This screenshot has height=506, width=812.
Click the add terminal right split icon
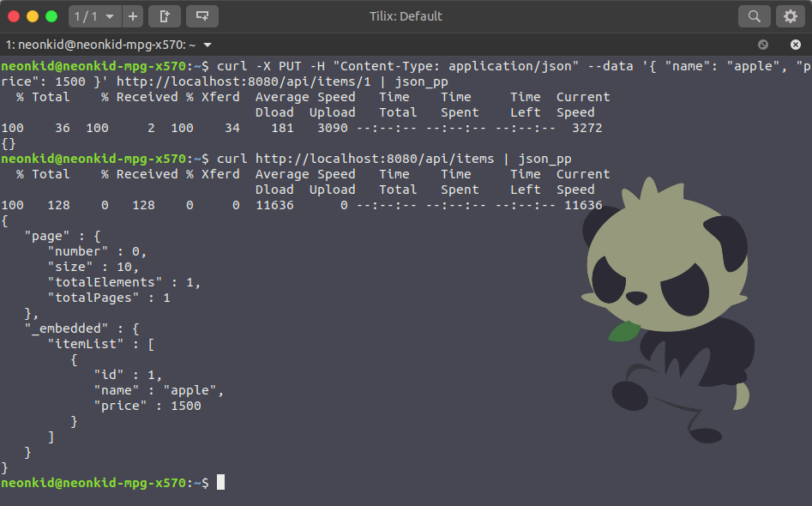(x=164, y=16)
